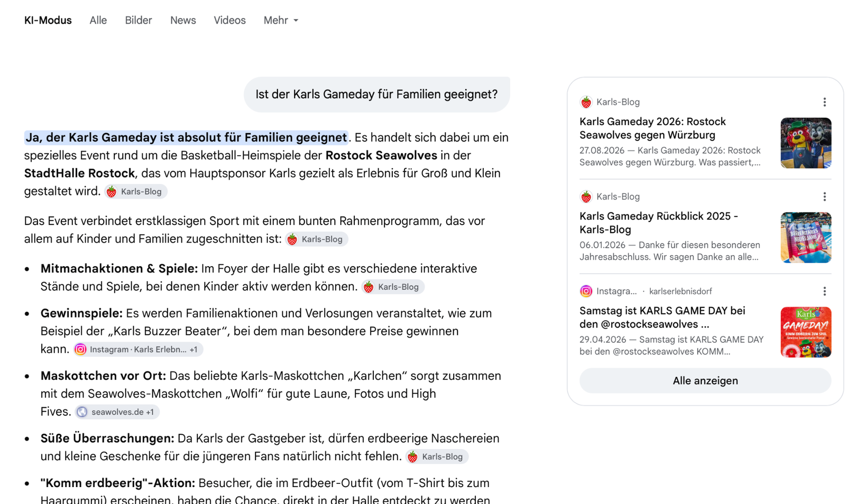Expand the Mehr dropdown menu

pos(281,21)
